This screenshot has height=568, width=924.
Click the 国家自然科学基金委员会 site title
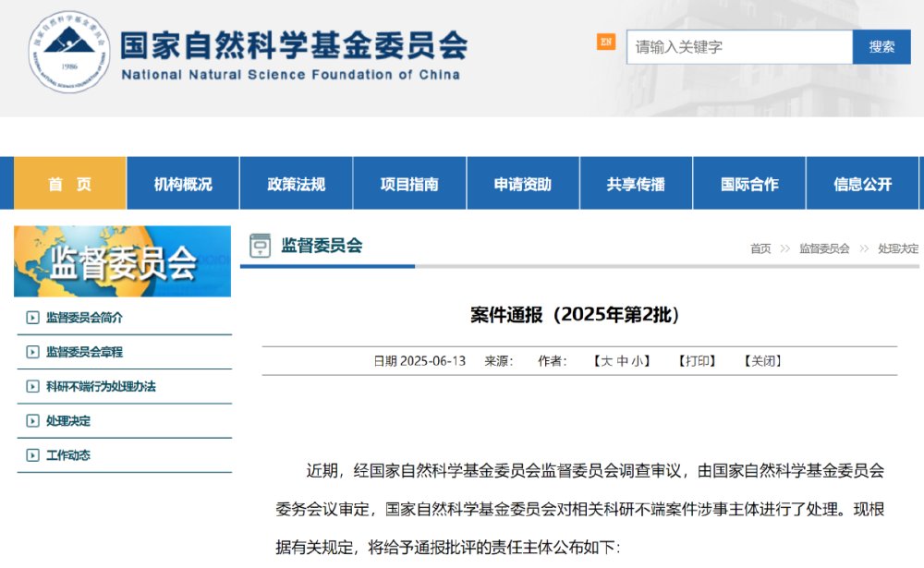click(294, 45)
